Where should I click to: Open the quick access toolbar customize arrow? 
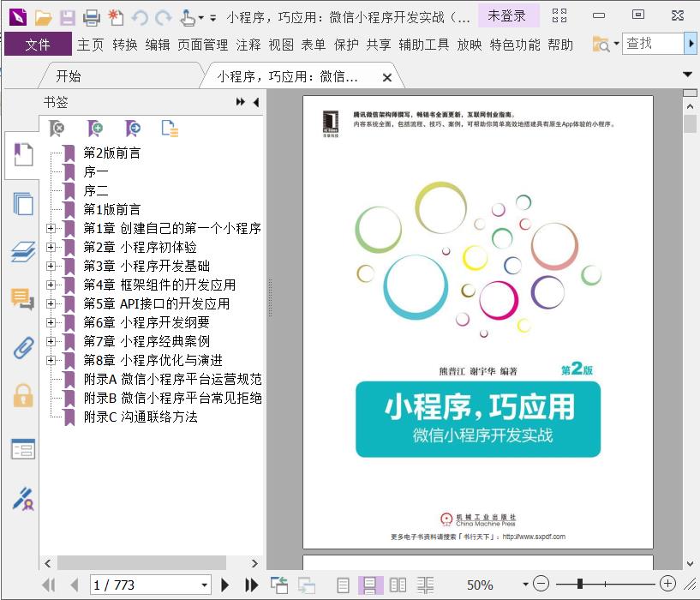tap(213, 18)
